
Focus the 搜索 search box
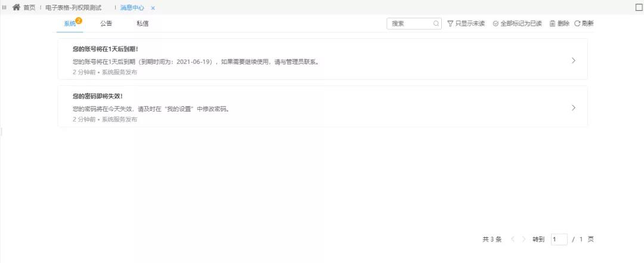point(414,23)
